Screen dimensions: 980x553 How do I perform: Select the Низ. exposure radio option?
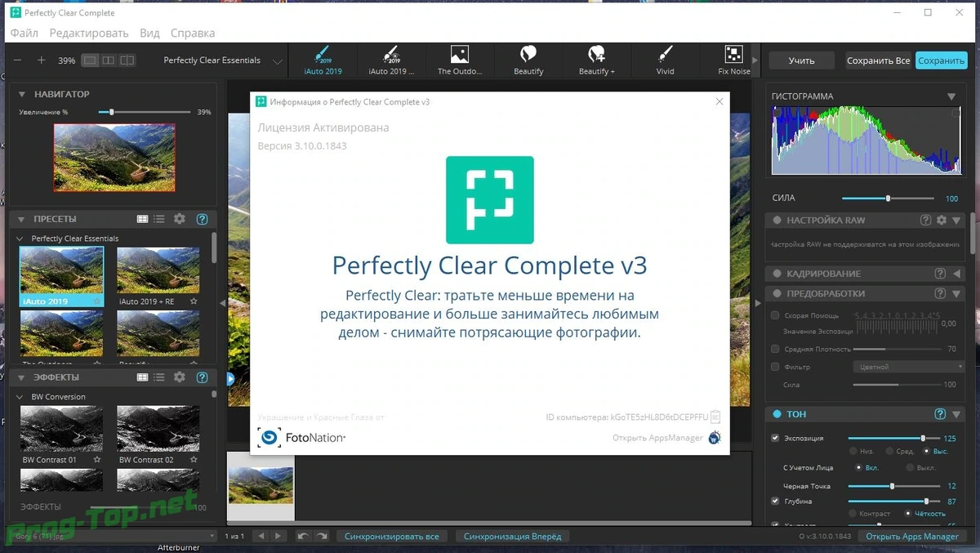[x=854, y=451]
